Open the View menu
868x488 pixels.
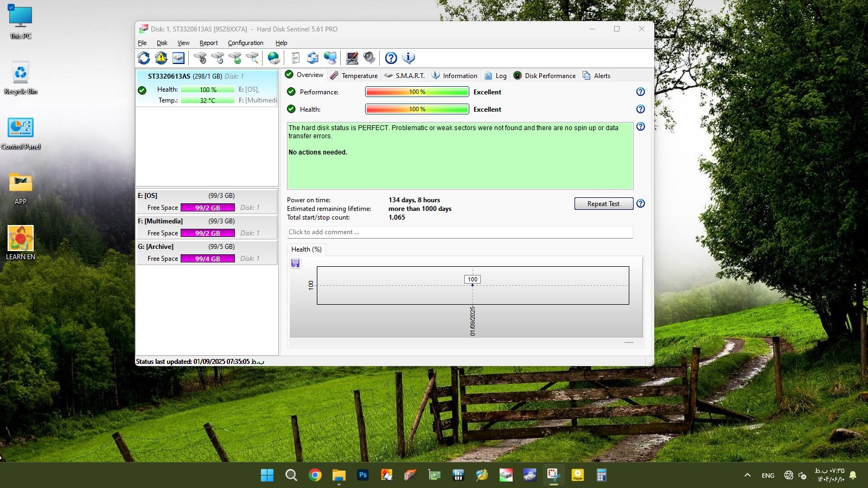point(183,43)
